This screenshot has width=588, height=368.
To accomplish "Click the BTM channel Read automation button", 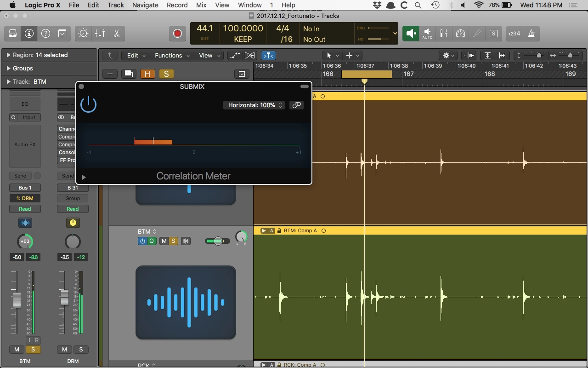I will [x=25, y=209].
